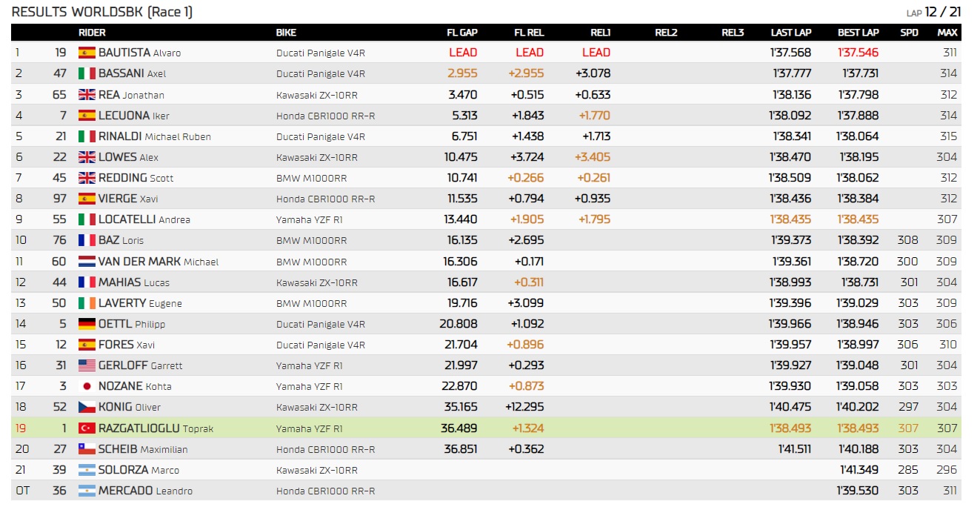Click the UK flag next to REA
The height and width of the screenshot is (507, 980).
[x=87, y=94]
